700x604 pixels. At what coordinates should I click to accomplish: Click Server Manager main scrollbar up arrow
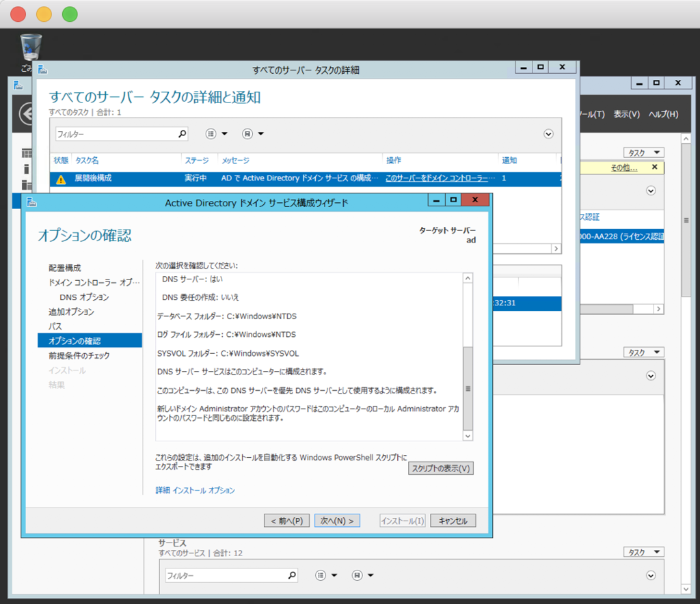tap(686, 139)
